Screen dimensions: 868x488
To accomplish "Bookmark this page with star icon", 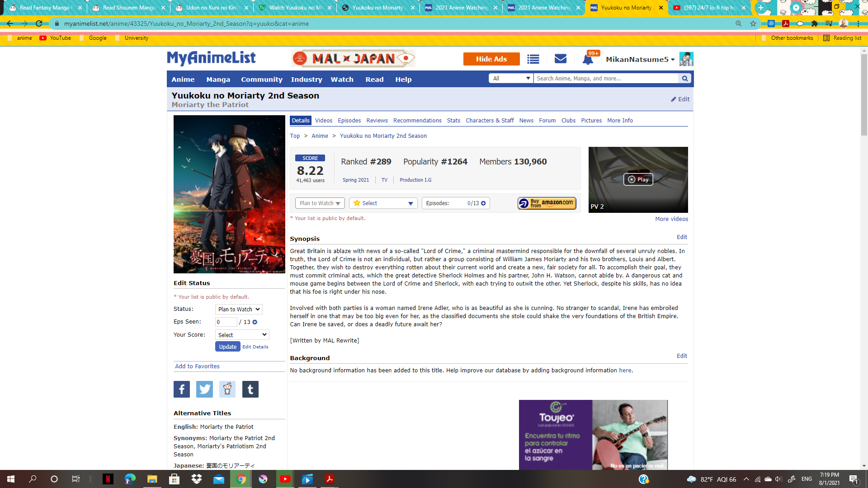I will (753, 23).
